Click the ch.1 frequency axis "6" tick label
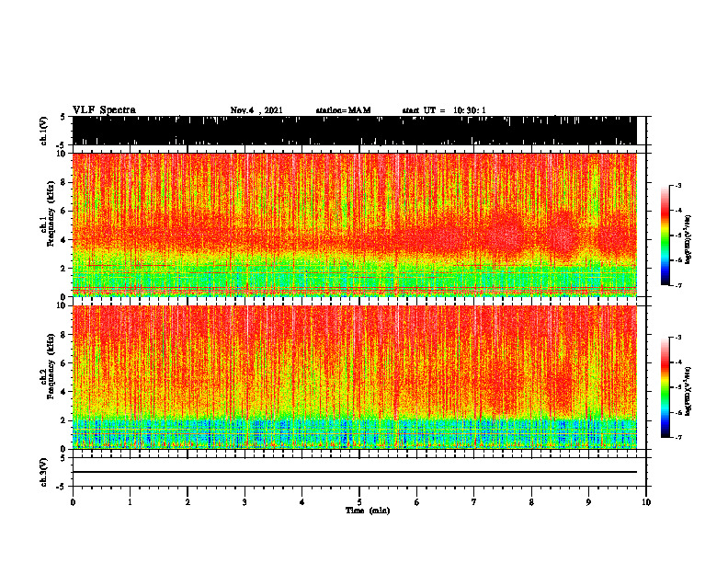 [64, 212]
